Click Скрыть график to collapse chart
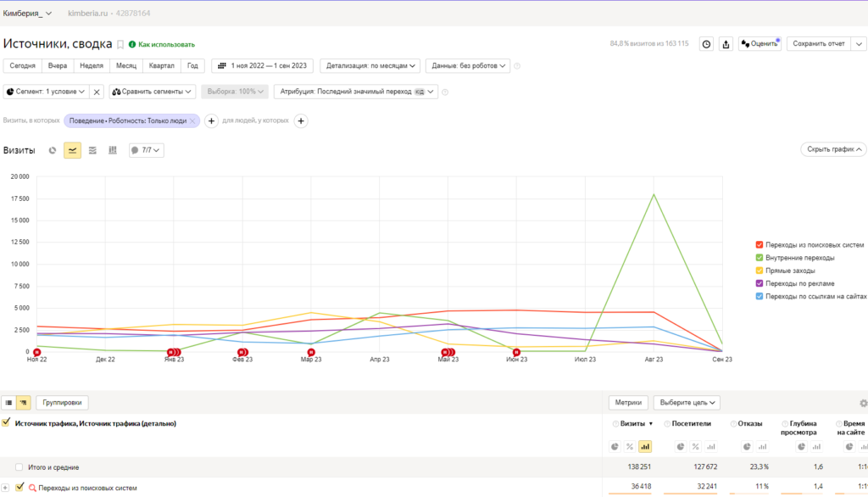This screenshot has width=868, height=497. click(x=834, y=149)
